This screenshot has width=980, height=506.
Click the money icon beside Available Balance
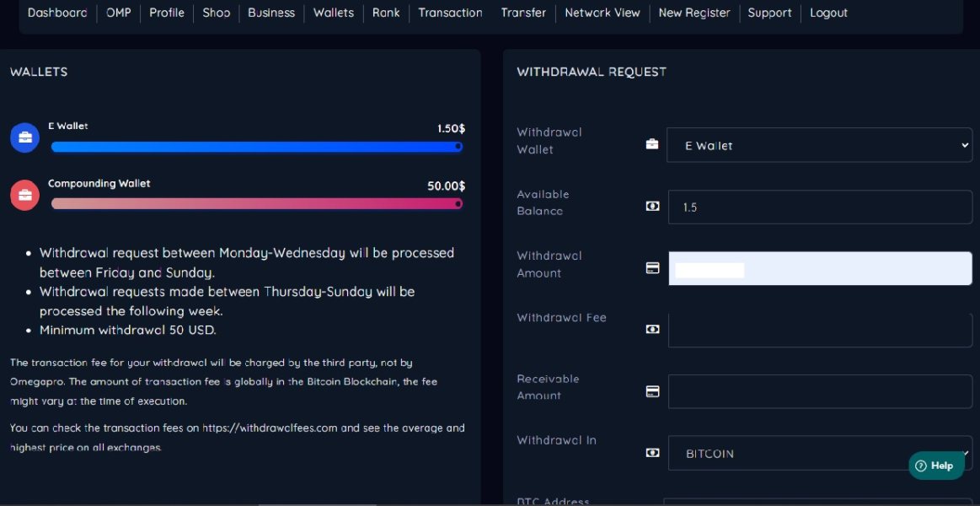pyautogui.click(x=651, y=206)
